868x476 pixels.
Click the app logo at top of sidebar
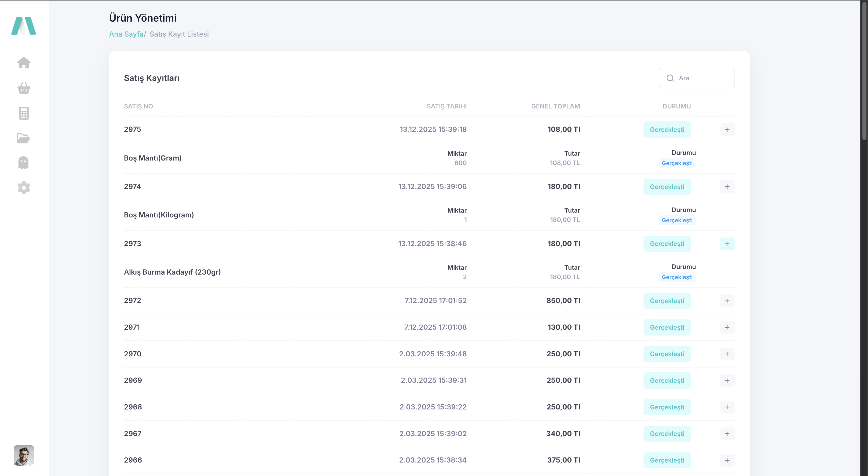24,26
